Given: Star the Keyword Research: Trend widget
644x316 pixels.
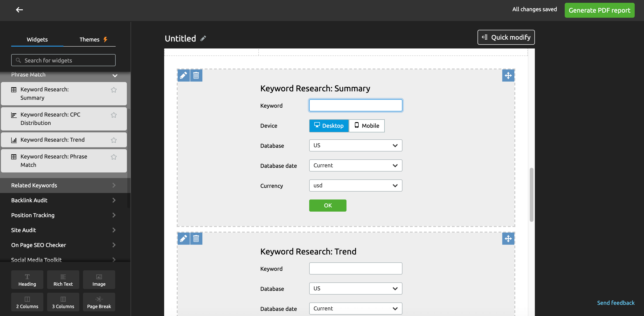Looking at the screenshot, I should tap(114, 140).
